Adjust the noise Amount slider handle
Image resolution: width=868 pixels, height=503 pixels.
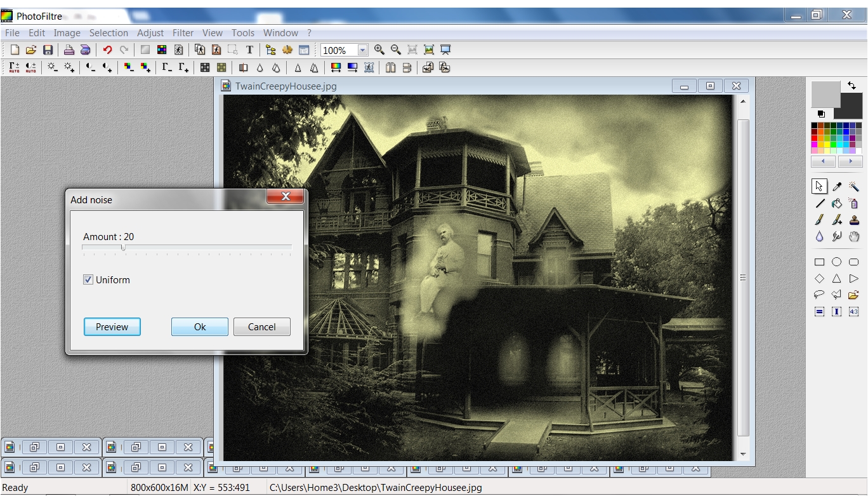click(x=123, y=248)
